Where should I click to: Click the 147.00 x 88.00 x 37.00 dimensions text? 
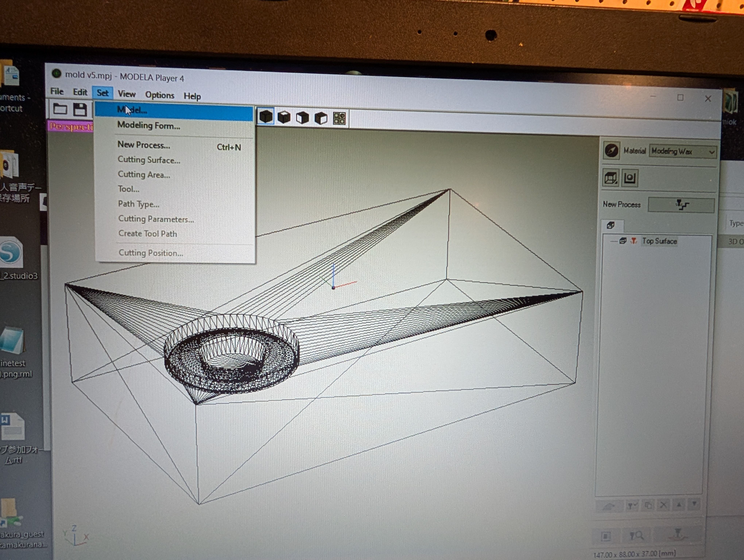click(x=634, y=554)
